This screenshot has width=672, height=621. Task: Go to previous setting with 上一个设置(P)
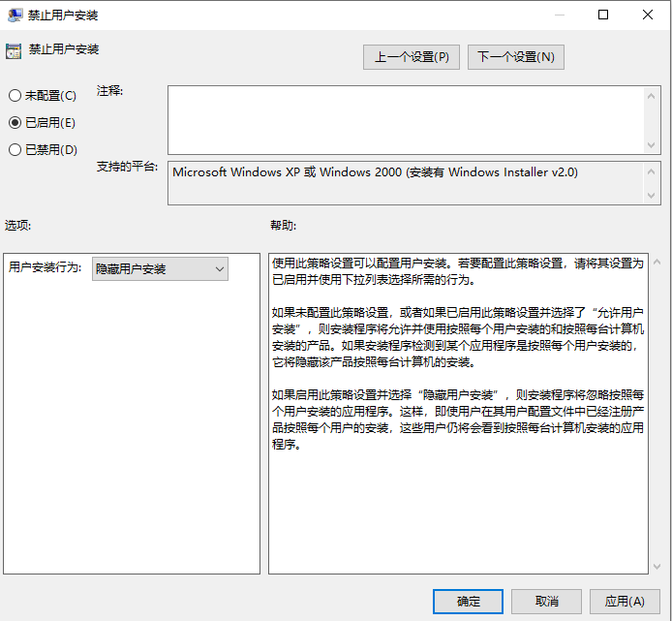[412, 57]
